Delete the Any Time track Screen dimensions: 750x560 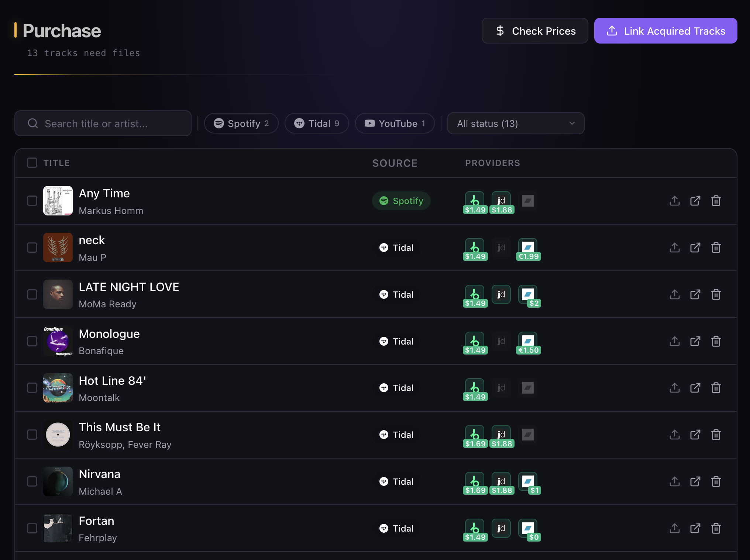716,201
